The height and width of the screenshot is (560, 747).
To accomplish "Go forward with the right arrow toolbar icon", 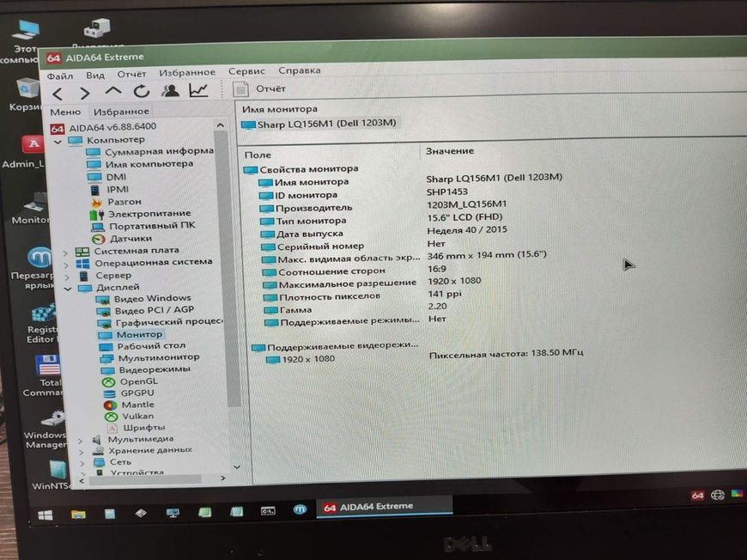I will [x=85, y=93].
